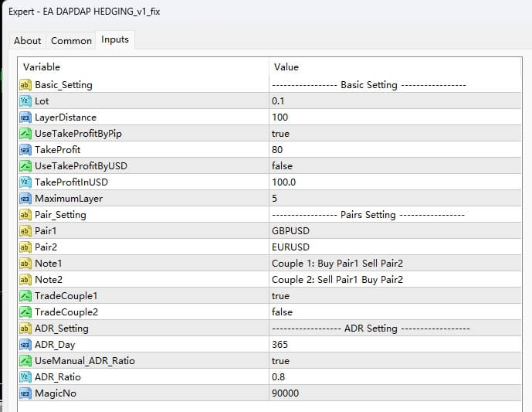This screenshot has width=532, height=412.
Task: Select the MaximumLayer variable name
Action: point(69,199)
